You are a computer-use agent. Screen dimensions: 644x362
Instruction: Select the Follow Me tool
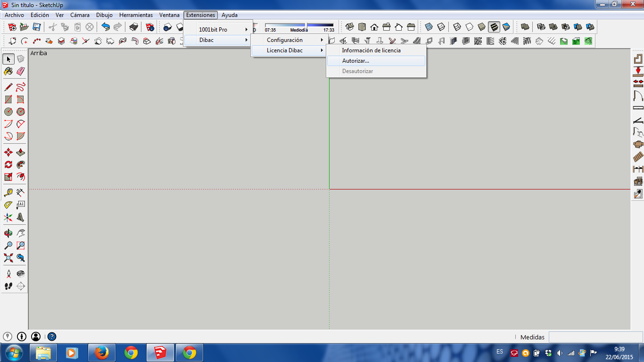[21, 165]
